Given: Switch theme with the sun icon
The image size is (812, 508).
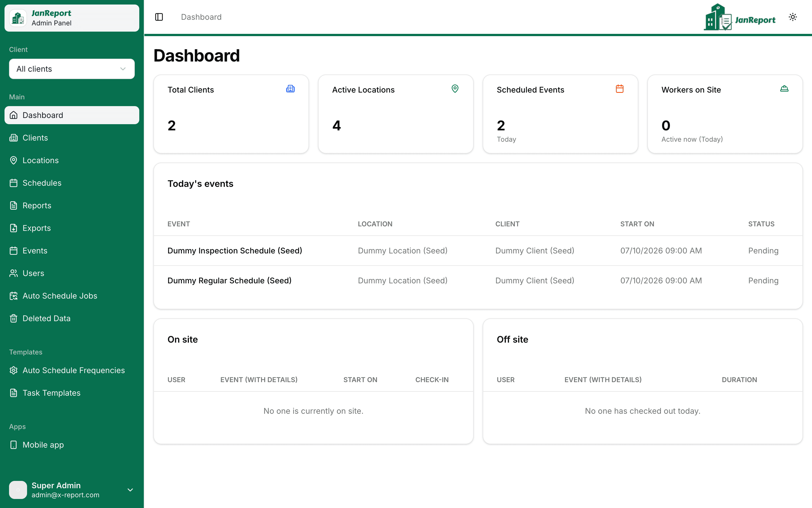Looking at the screenshot, I should (793, 17).
